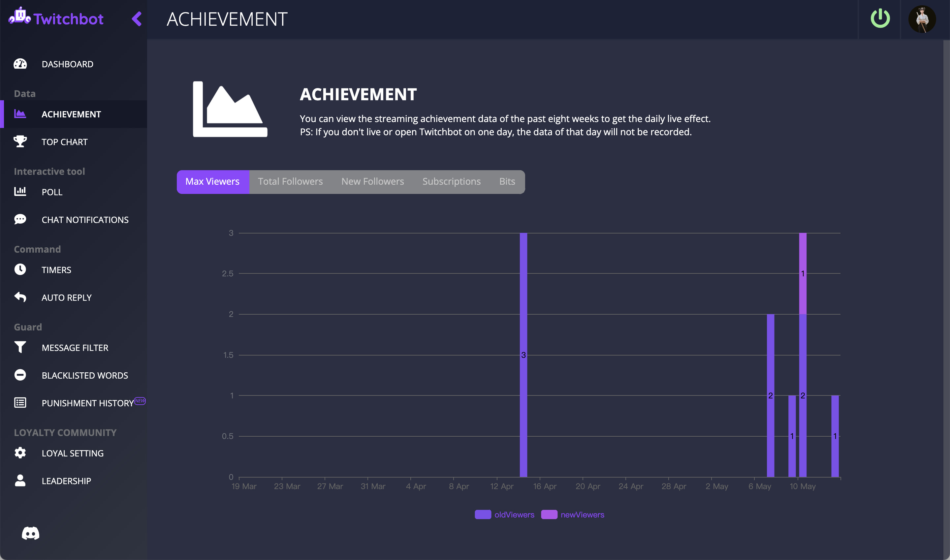950x560 pixels.
Task: Select the Top Chart trophy icon
Action: (20, 141)
